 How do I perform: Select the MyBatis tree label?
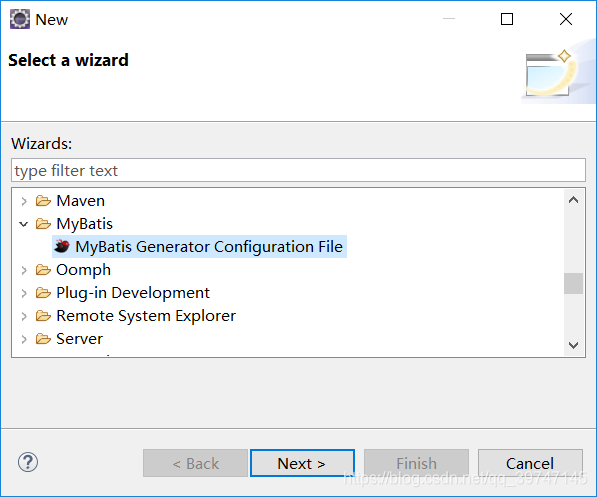click(x=84, y=224)
